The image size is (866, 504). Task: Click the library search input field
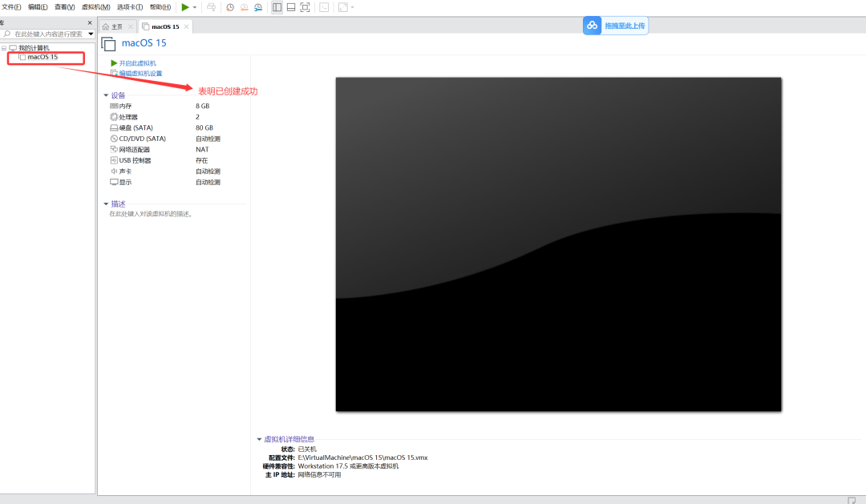[47, 34]
